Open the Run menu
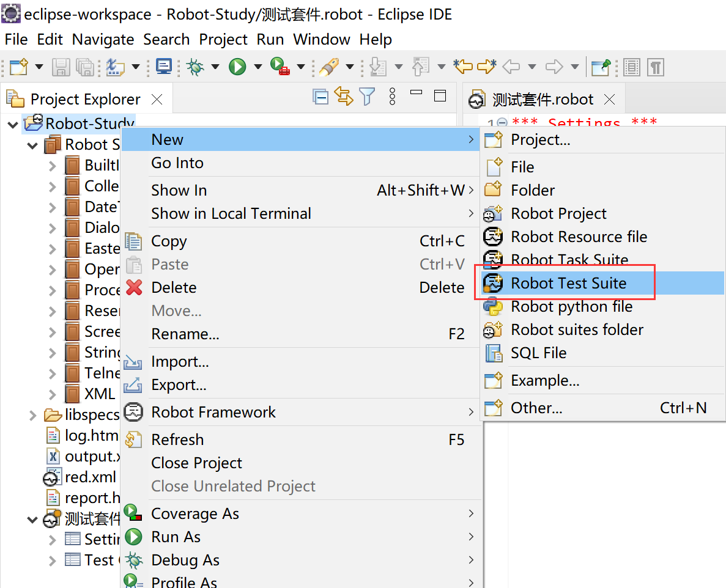The width and height of the screenshot is (726, 588). tap(270, 39)
